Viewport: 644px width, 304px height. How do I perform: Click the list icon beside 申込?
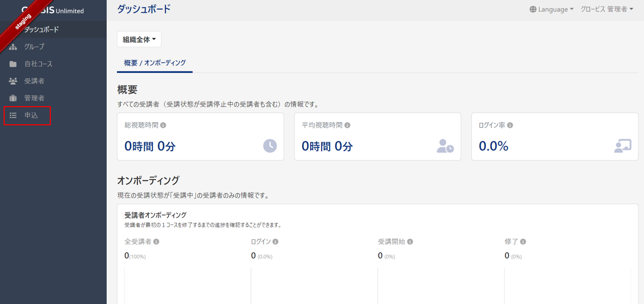(x=13, y=115)
